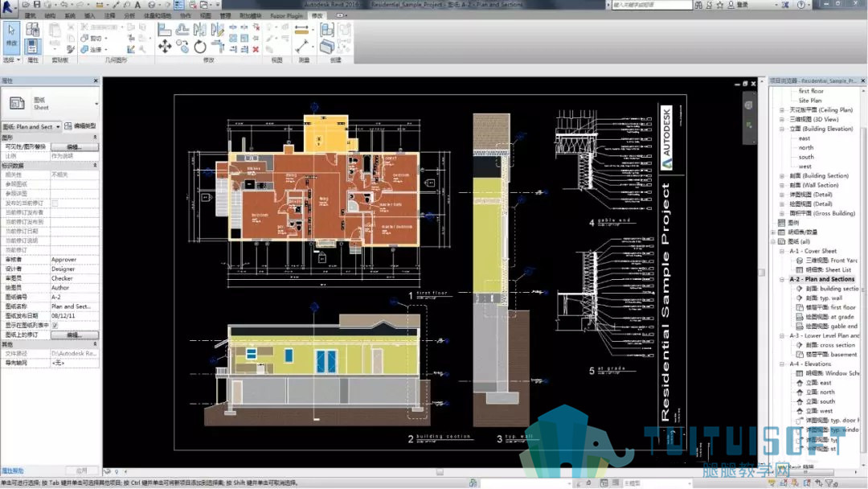Switch to the 管理 ribbon tab

point(225,15)
